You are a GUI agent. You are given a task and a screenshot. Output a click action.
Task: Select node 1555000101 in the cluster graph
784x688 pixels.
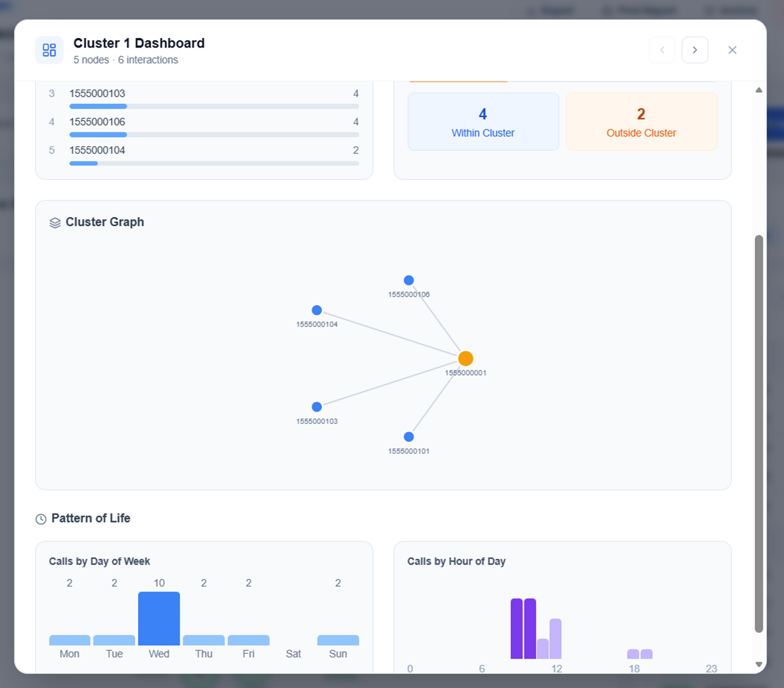[409, 437]
